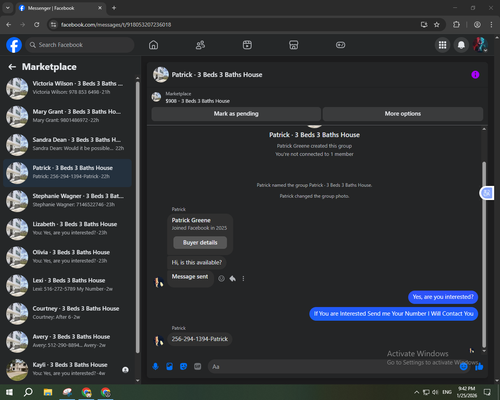The image size is (500, 400).
Task: Reload the page in Chrome
Action: [37, 25]
